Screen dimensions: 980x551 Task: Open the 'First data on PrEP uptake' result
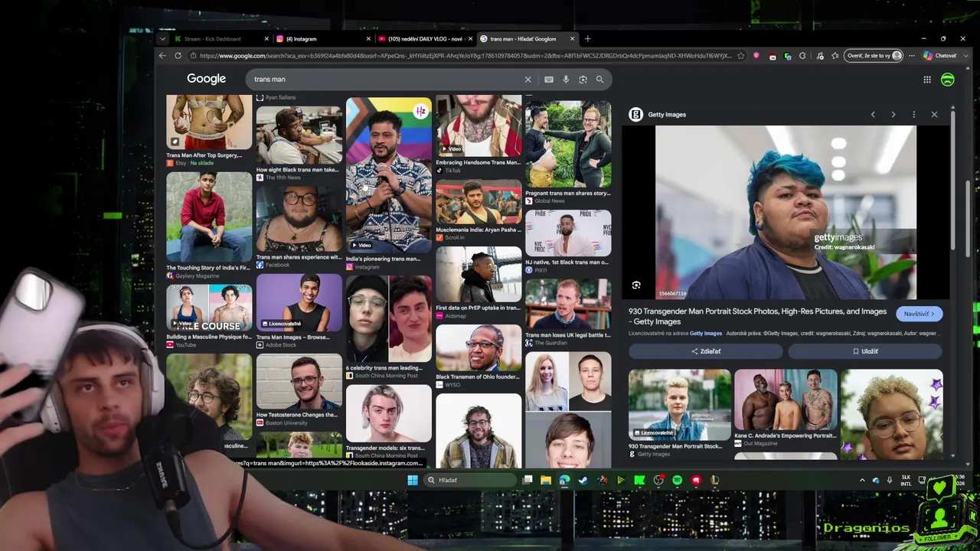[479, 283]
